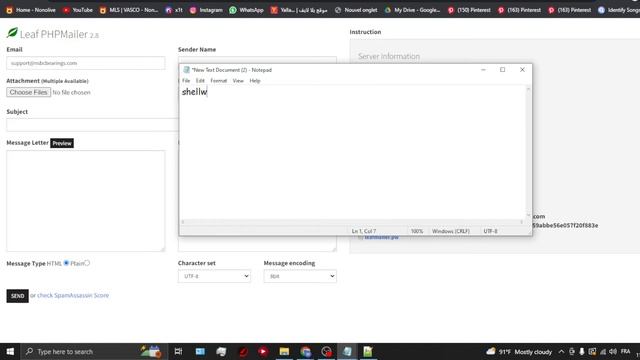Click the Preview button by Message Letter
This screenshot has width=640, height=360.
[62, 143]
